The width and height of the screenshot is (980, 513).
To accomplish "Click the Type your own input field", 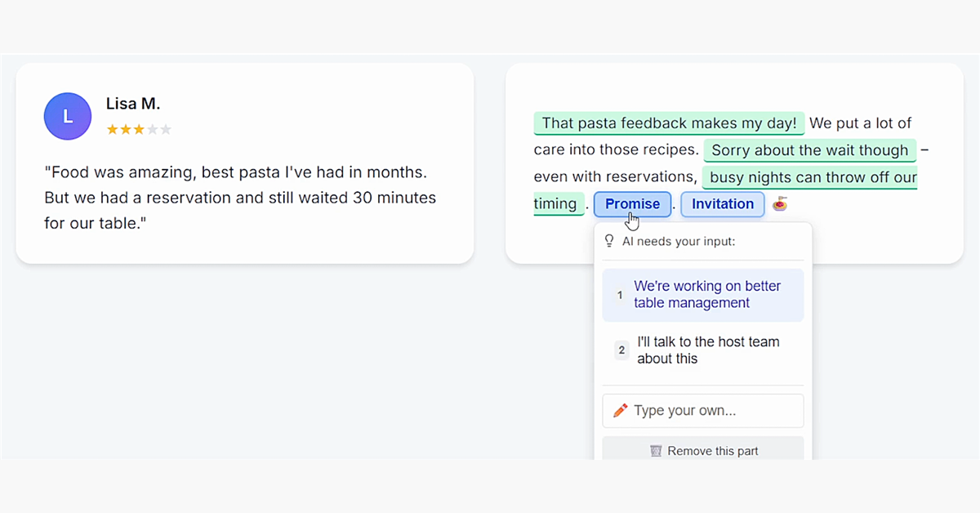I will point(703,410).
